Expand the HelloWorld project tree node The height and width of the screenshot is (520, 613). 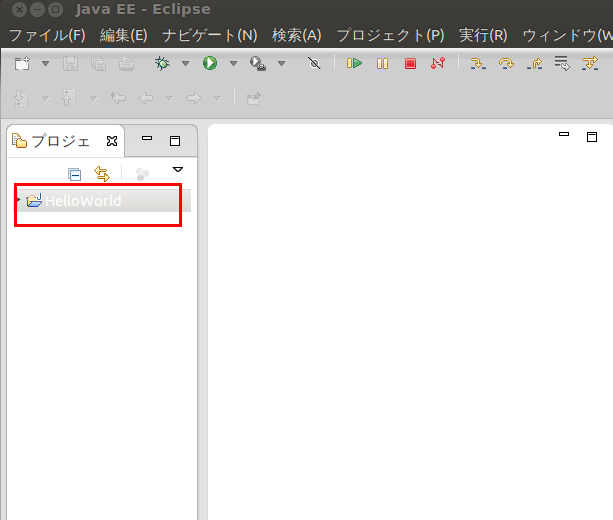(x=18, y=200)
